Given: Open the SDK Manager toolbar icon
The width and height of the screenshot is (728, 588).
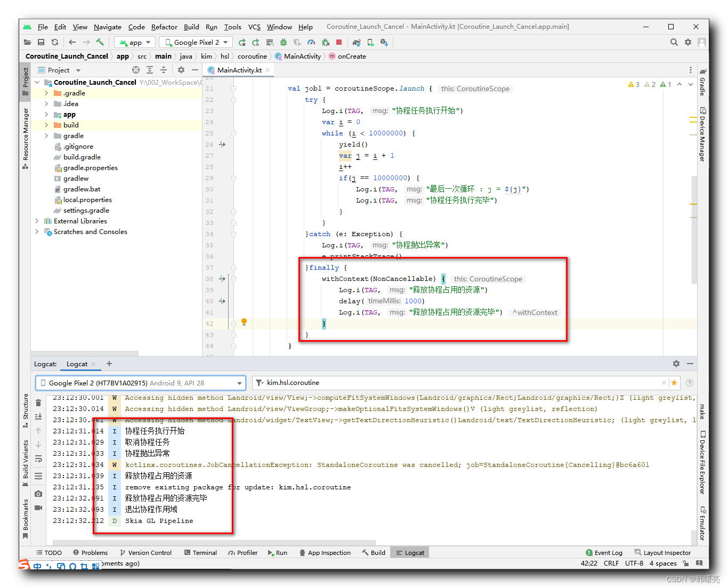Looking at the screenshot, I should pyautogui.click(x=384, y=42).
